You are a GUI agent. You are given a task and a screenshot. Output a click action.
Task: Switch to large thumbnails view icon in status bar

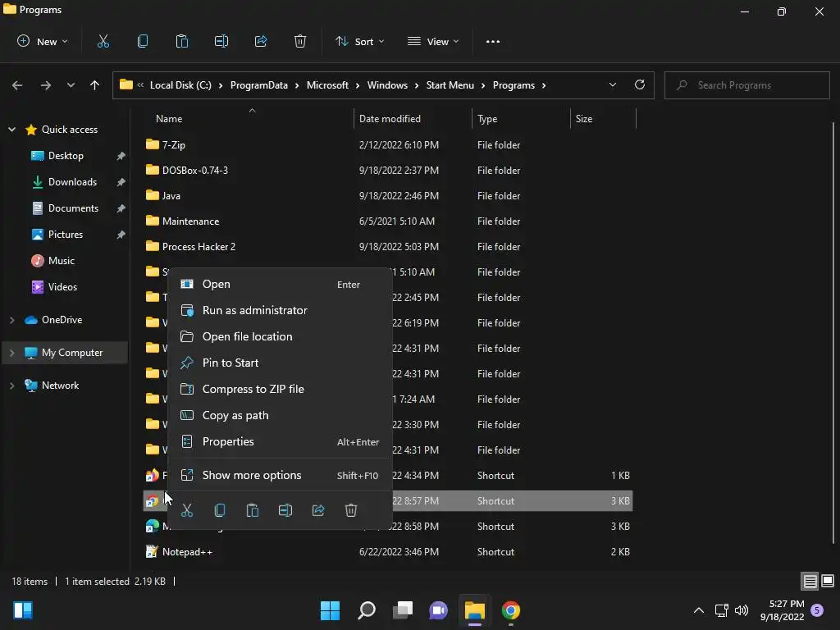tap(828, 582)
